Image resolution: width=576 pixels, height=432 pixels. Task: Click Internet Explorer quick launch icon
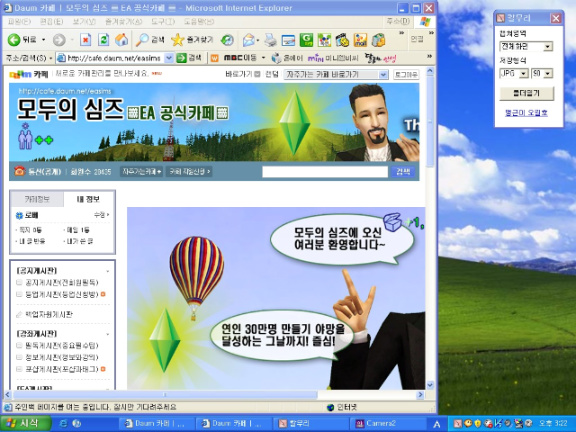tap(63, 423)
